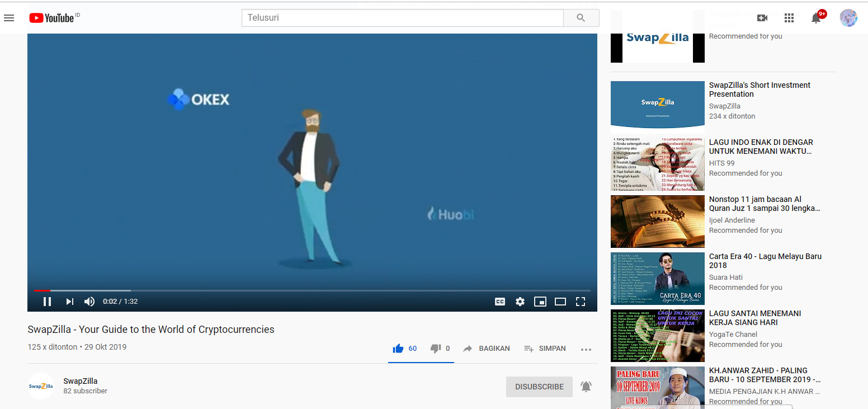Seek on the video progress bar

312,290
